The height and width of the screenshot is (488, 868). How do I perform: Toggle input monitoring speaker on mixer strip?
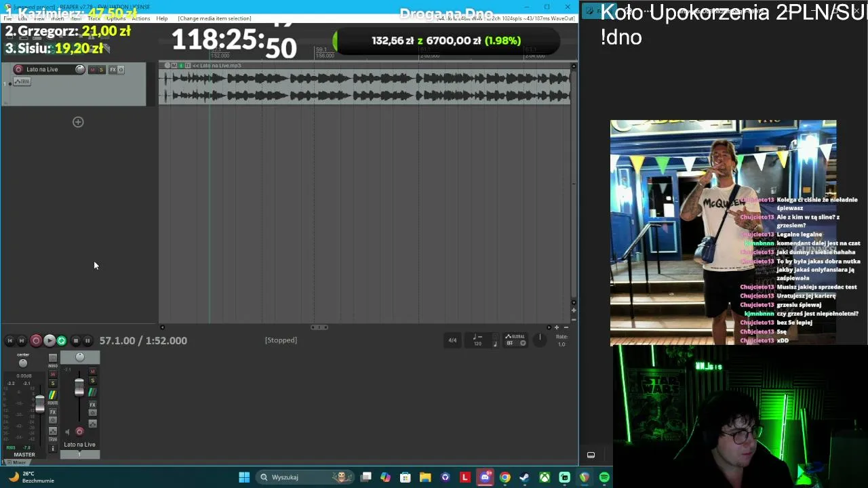pos(67,432)
